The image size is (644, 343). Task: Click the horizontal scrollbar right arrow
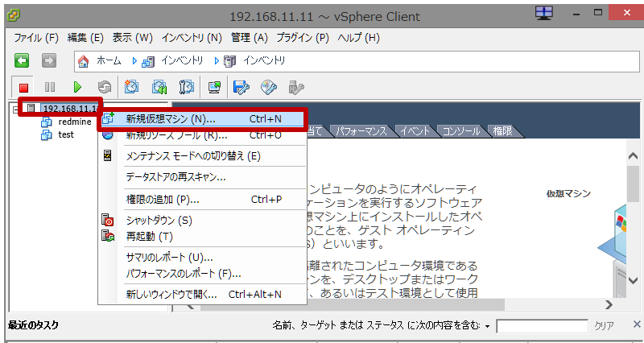[609, 305]
